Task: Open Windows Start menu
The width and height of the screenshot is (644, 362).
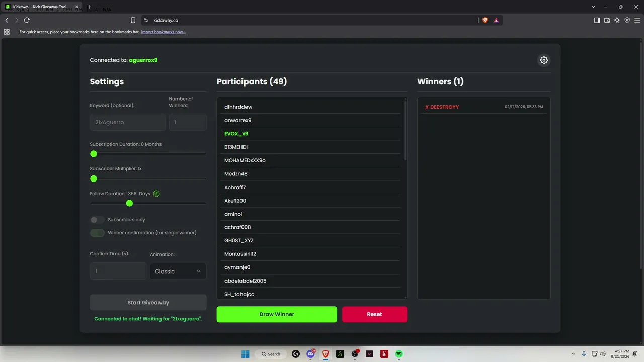Action: (245, 354)
